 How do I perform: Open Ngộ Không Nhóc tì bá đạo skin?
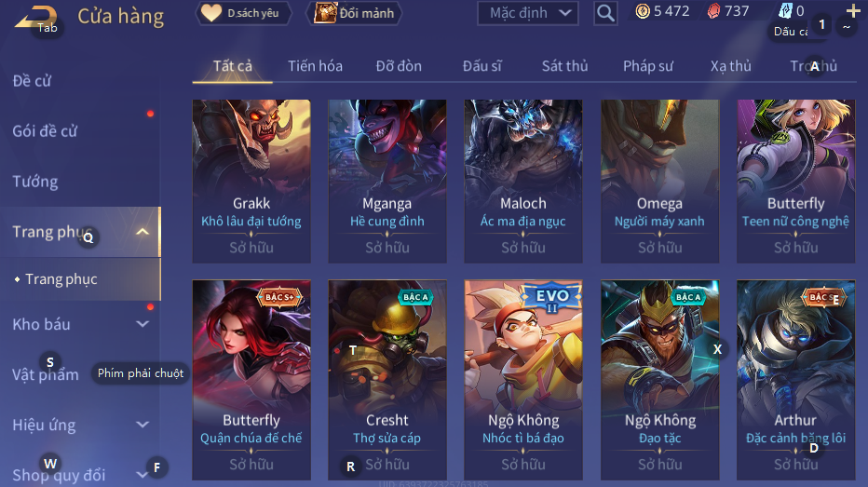coord(523,380)
